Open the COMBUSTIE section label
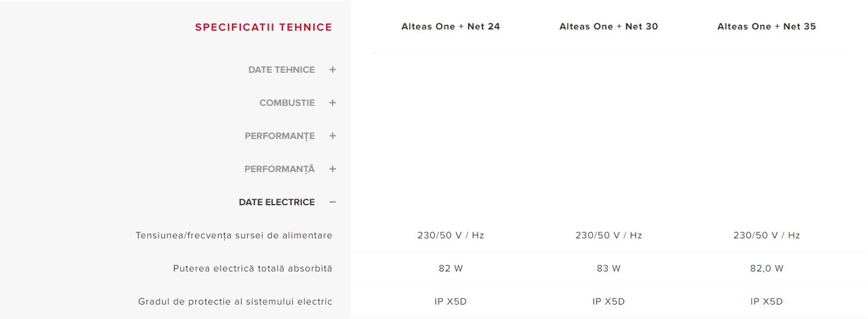868x319 pixels. point(287,103)
